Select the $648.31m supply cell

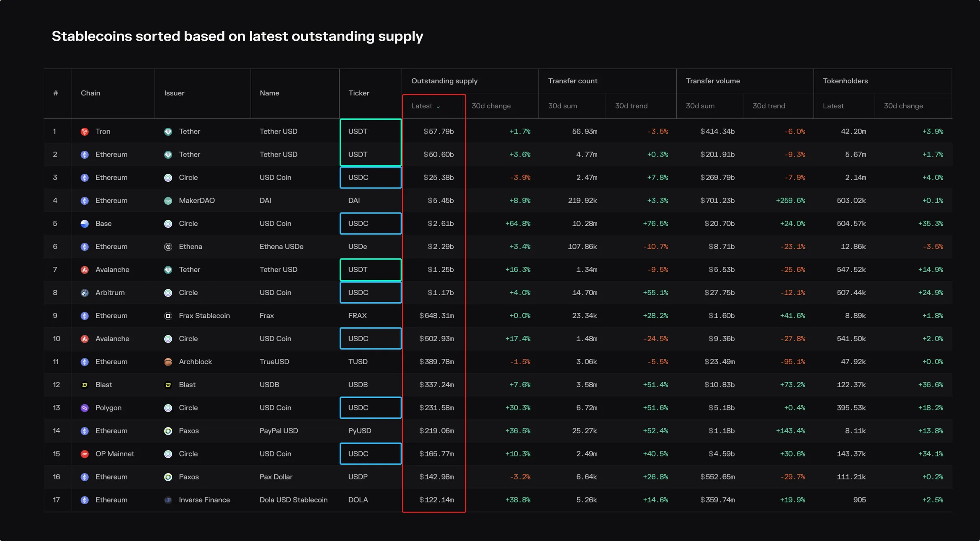click(436, 316)
